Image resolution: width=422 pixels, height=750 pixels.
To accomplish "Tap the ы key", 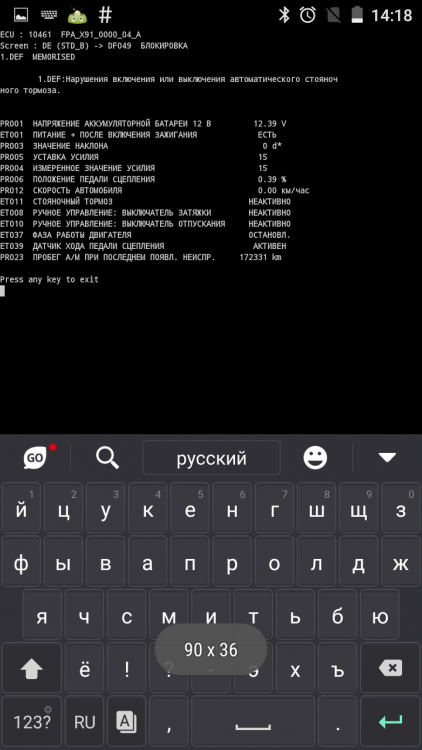I will point(63,562).
